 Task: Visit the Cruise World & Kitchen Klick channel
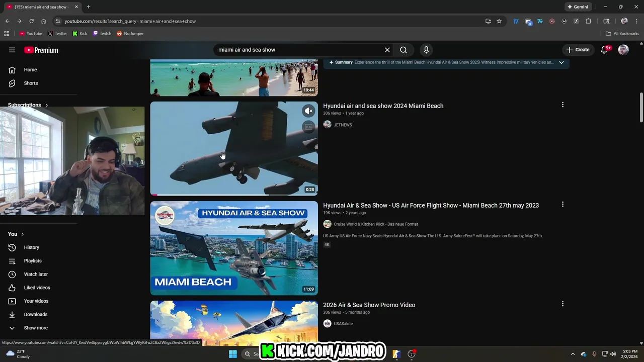coord(376,224)
